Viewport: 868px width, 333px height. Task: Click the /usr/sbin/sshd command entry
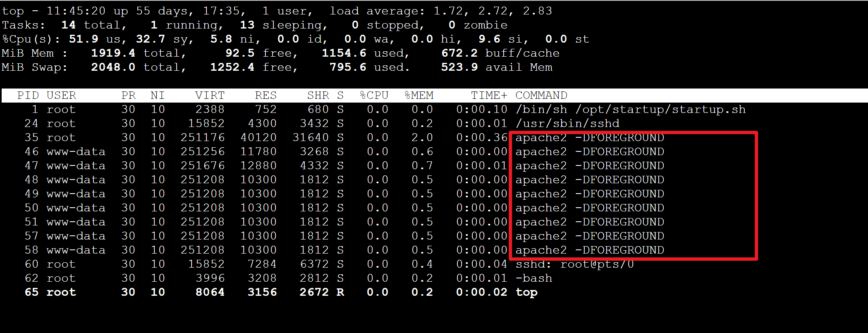(567, 124)
